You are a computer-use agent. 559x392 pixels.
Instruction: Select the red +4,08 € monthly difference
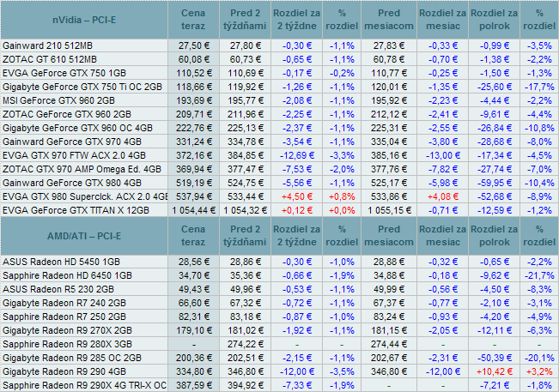tap(442, 196)
